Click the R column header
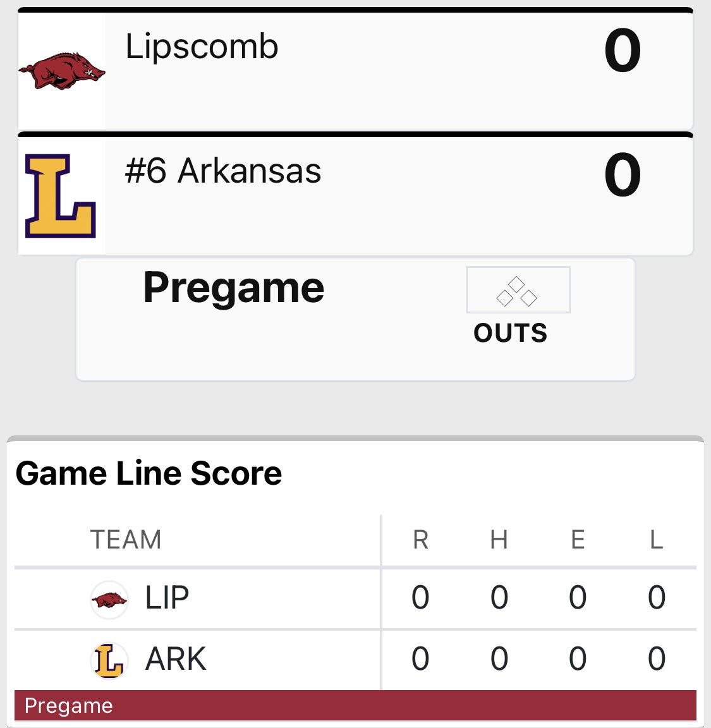Screen dimensions: 711x728 [421, 540]
